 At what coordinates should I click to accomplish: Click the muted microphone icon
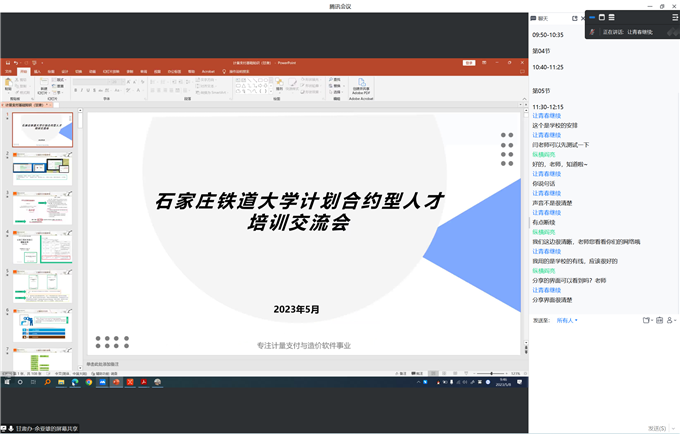(x=592, y=32)
